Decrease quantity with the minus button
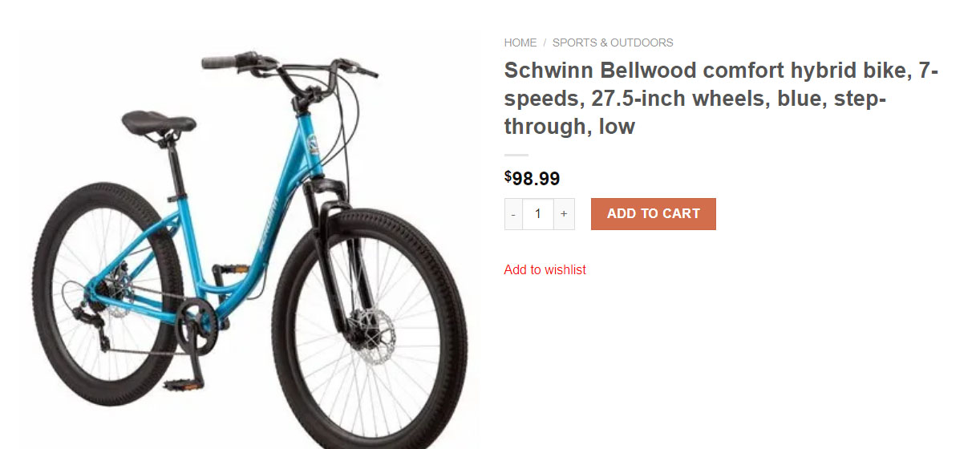980x449 pixels. pos(513,214)
